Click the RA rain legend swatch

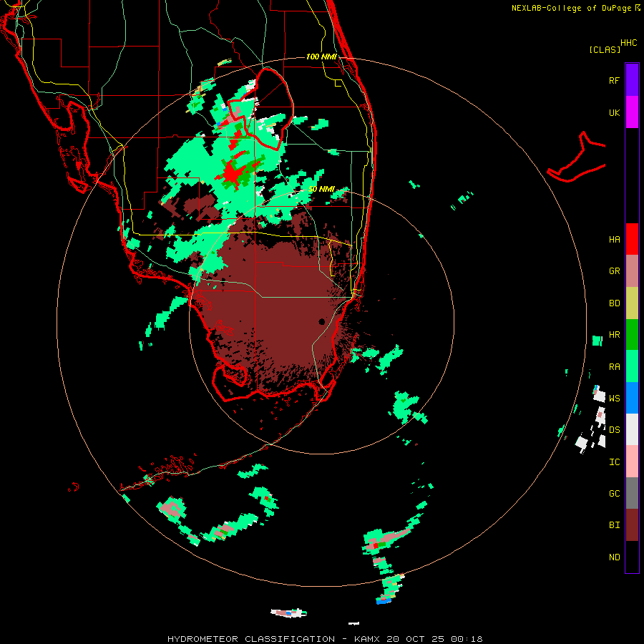(x=632, y=366)
